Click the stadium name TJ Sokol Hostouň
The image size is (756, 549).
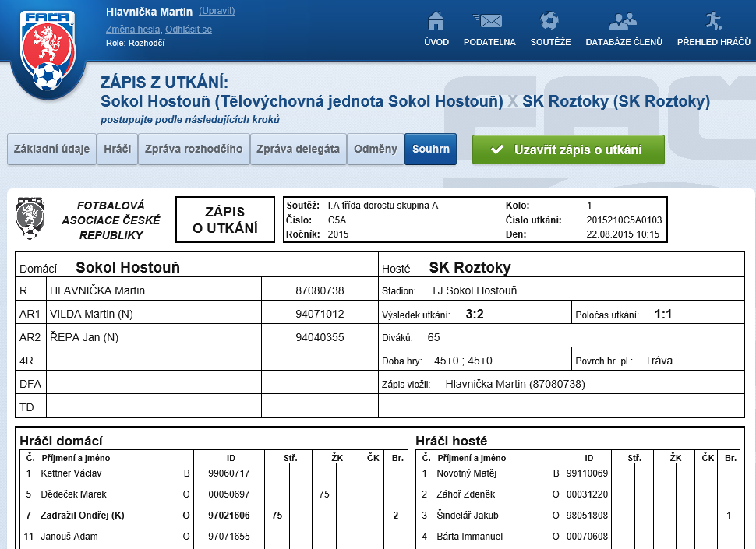pyautogui.click(x=473, y=290)
